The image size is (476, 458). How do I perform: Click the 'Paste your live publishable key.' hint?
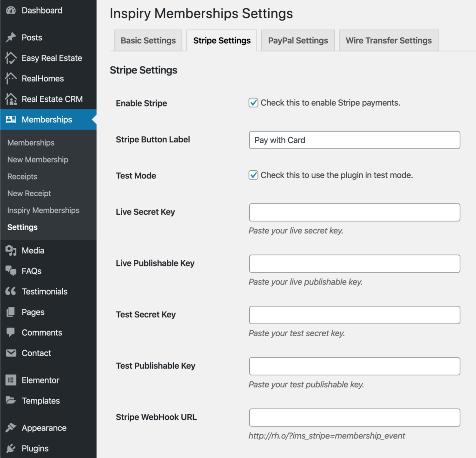pos(305,282)
